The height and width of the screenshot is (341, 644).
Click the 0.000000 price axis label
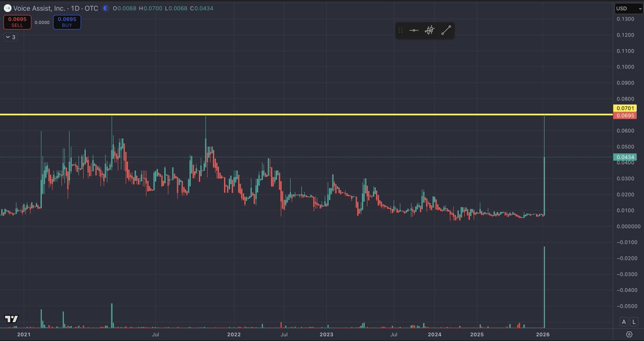tap(627, 227)
